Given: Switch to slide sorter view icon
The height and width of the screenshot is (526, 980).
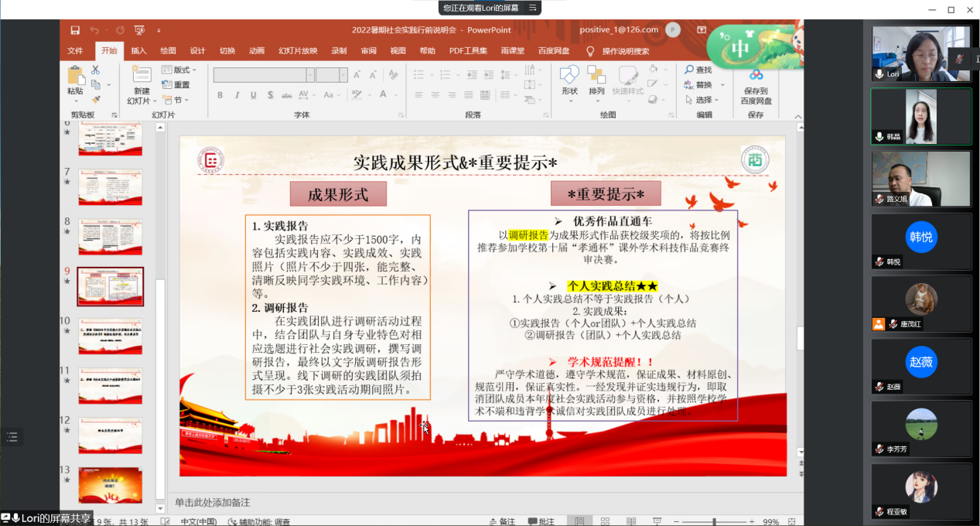Looking at the screenshot, I should pyautogui.click(x=602, y=521).
